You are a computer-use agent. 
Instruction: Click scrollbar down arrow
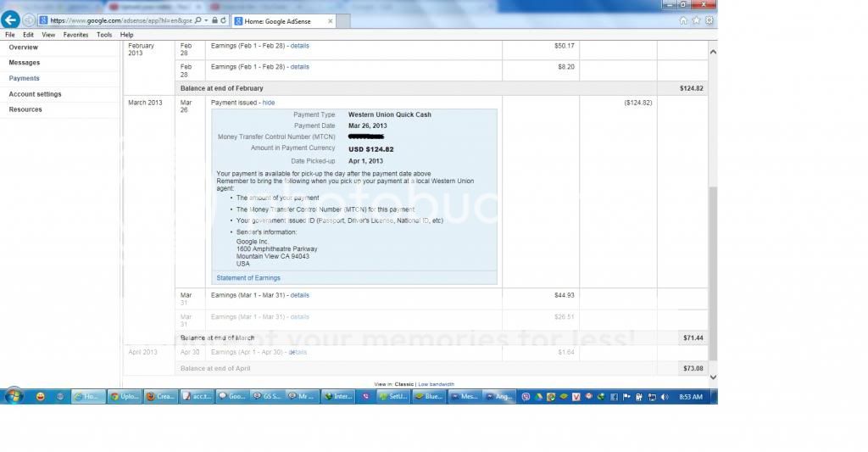tap(713, 377)
